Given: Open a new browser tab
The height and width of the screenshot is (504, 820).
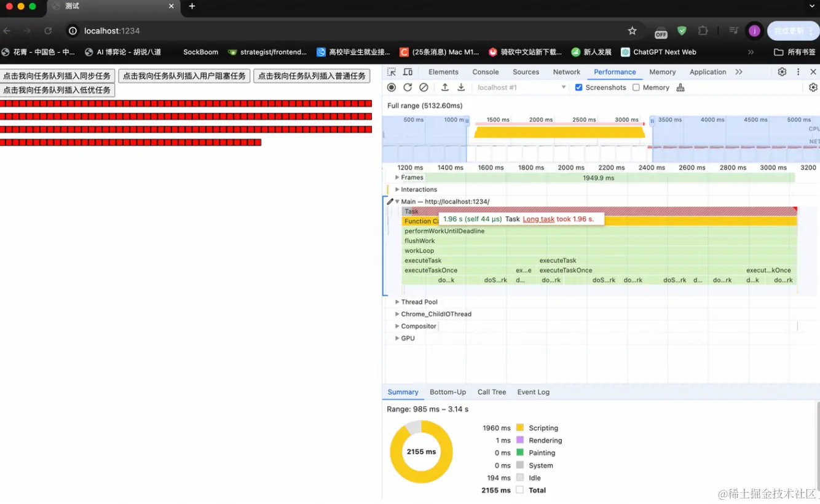Looking at the screenshot, I should pos(192,6).
